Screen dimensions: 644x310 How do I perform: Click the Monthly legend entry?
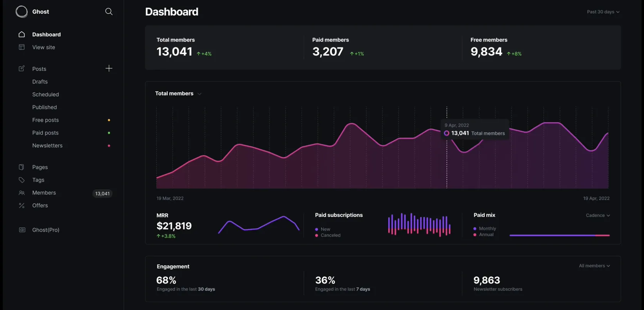pyautogui.click(x=485, y=228)
